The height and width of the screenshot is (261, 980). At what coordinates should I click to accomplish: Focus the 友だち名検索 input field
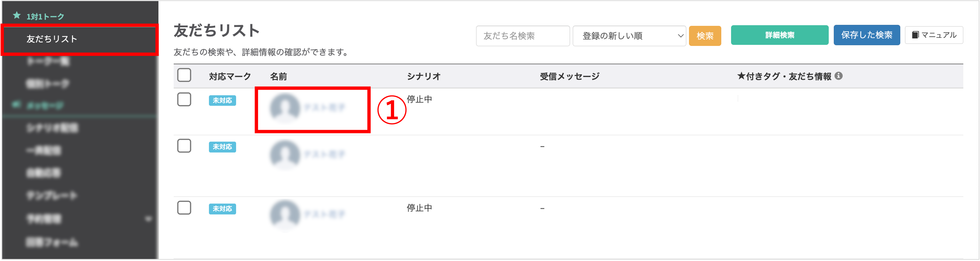pos(522,36)
